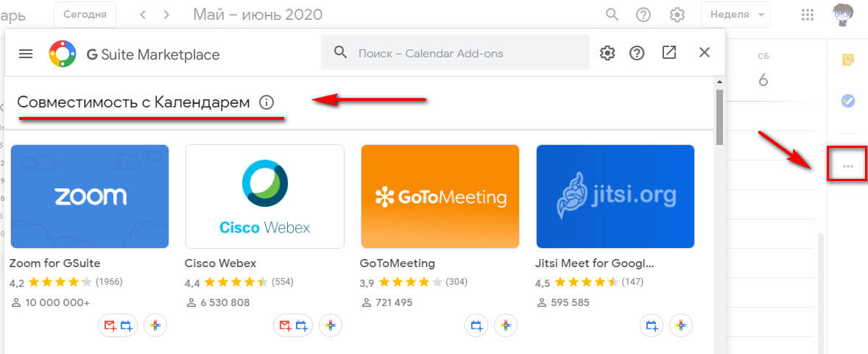The width and height of the screenshot is (868, 354).
Task: Go to previous week arrow
Action: pos(143,15)
